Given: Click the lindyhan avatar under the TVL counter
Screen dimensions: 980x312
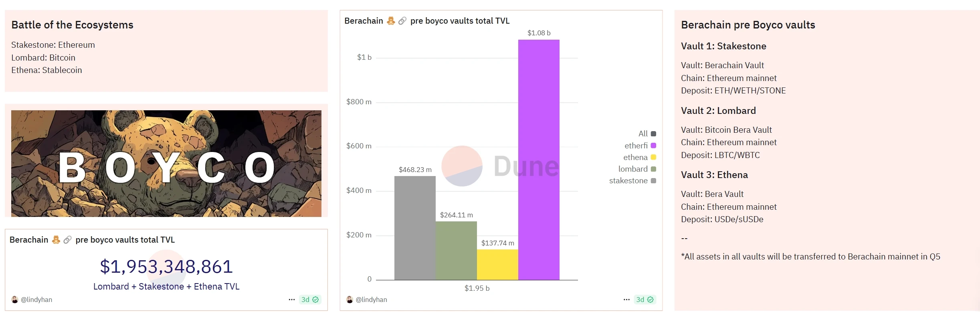Looking at the screenshot, I should click(x=15, y=300).
